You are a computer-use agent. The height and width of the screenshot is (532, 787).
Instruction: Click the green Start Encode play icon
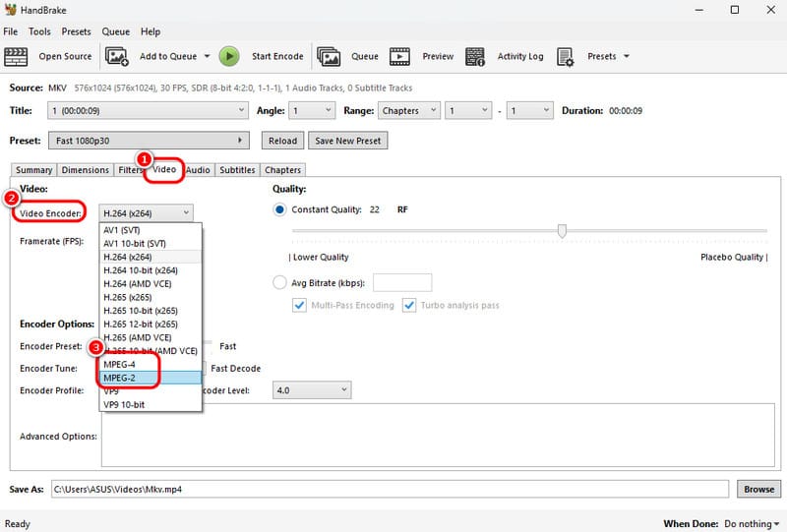tap(229, 56)
